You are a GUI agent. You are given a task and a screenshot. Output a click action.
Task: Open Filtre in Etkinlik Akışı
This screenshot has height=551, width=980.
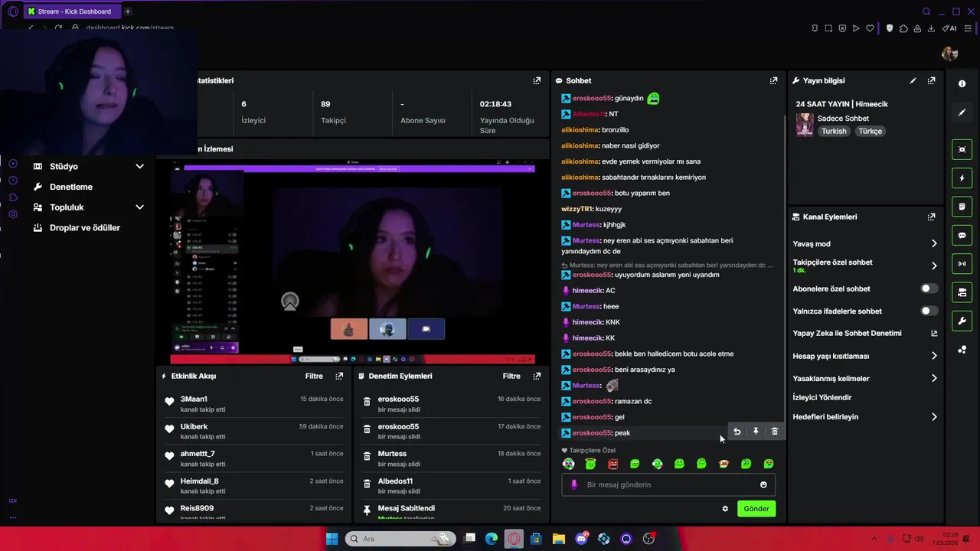[314, 376]
